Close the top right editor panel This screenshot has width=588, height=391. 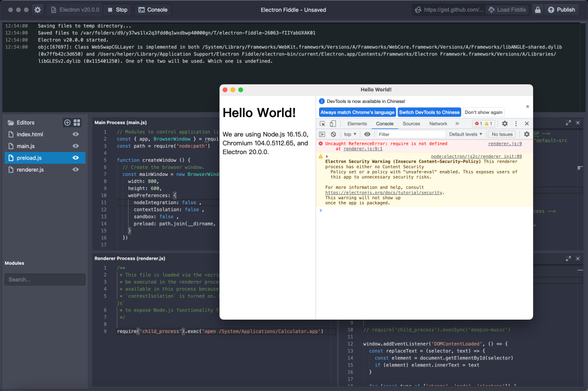(x=578, y=123)
